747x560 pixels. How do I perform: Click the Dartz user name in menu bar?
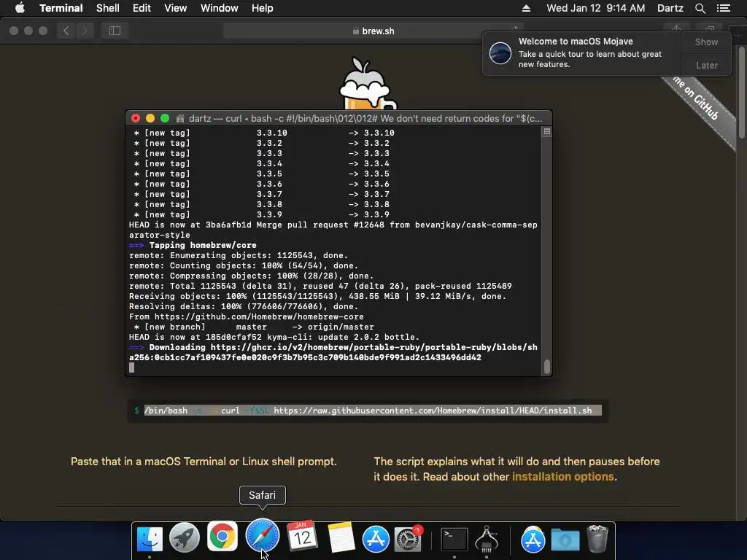[x=670, y=8]
